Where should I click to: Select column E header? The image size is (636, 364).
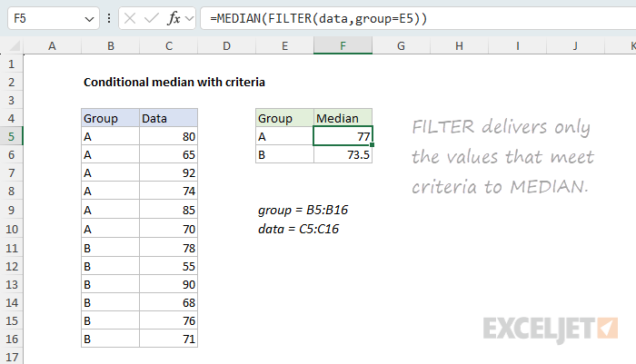click(284, 45)
